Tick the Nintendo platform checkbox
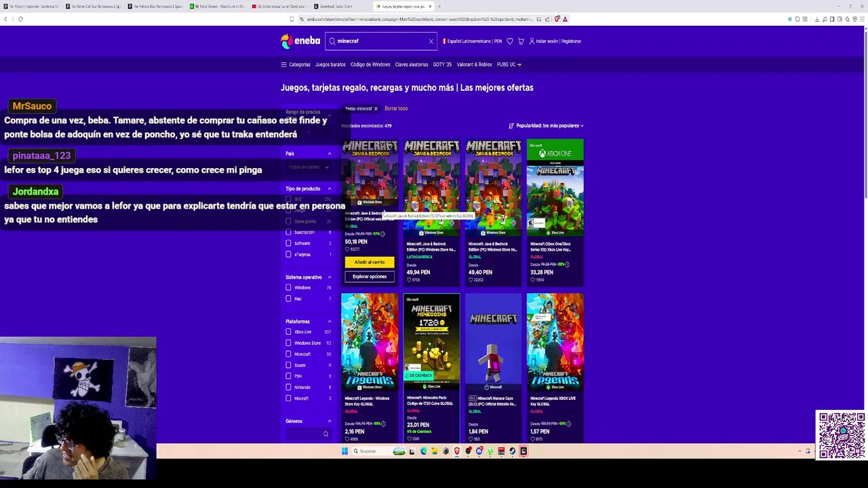 [288, 387]
